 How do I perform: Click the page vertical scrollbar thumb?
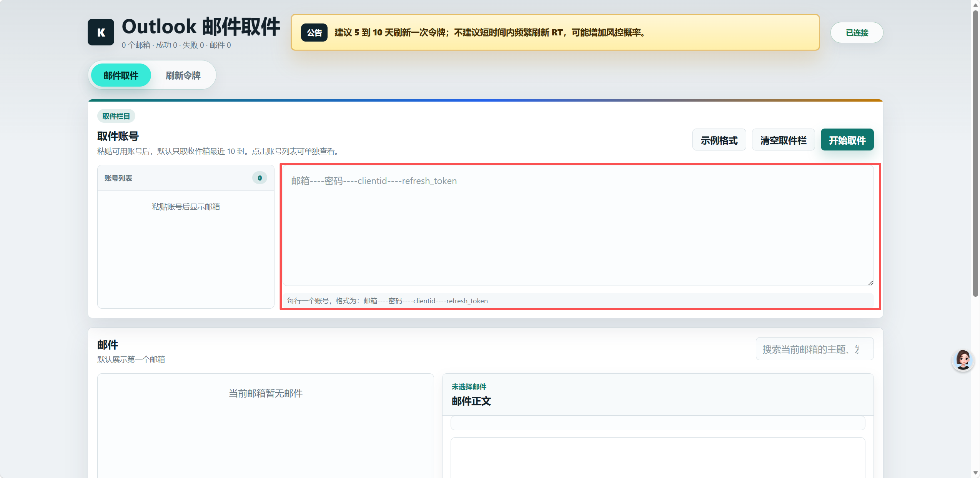pos(975,153)
